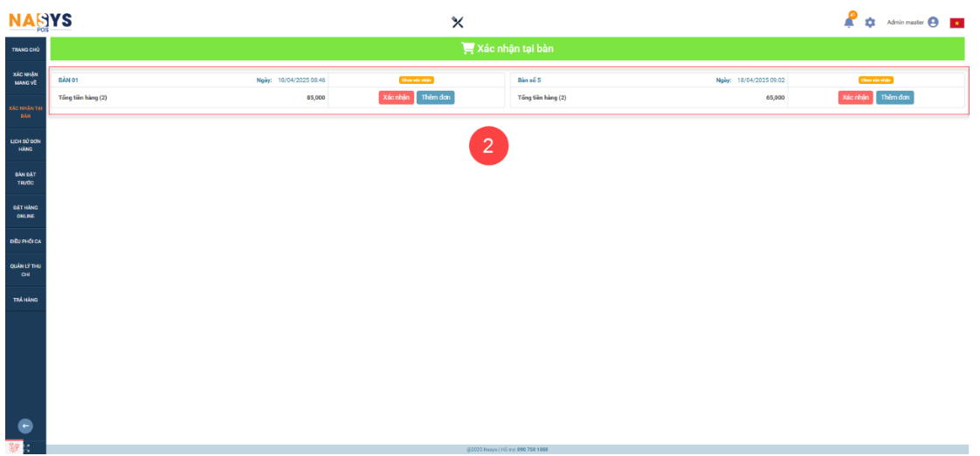
Task: Click the NASYS POS logo
Action: click(40, 21)
